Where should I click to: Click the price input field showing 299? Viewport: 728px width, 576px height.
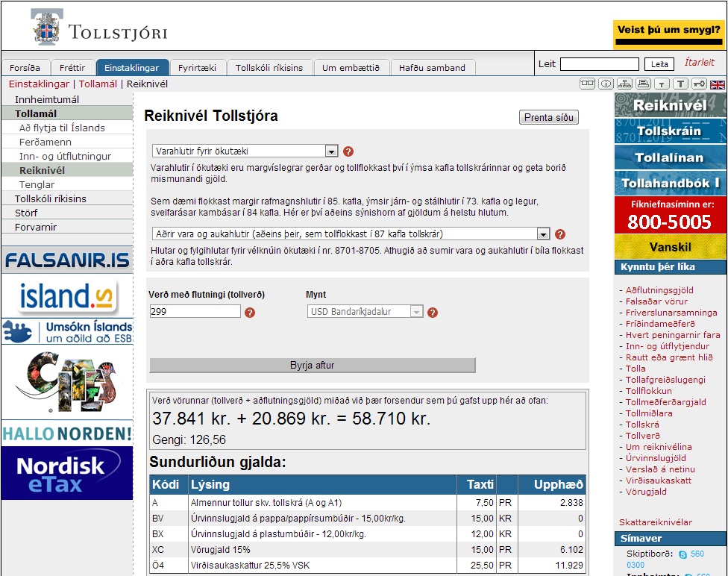tap(195, 312)
